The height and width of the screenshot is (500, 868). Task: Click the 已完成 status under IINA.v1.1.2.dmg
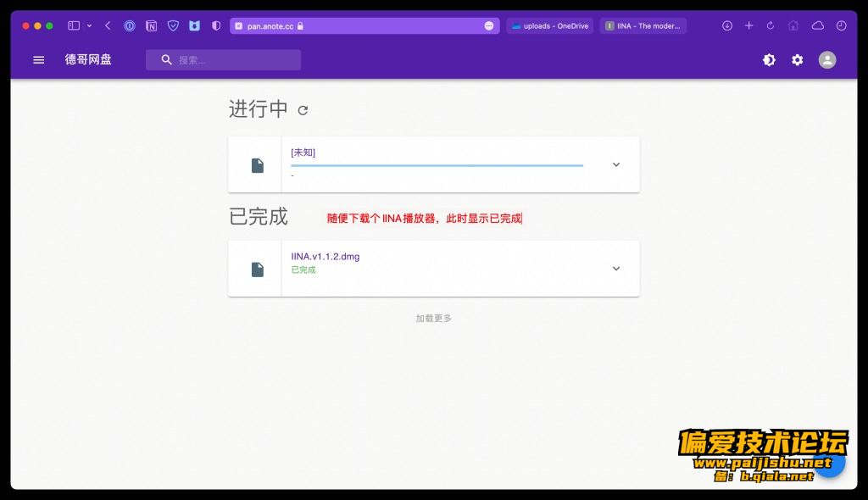pos(303,269)
